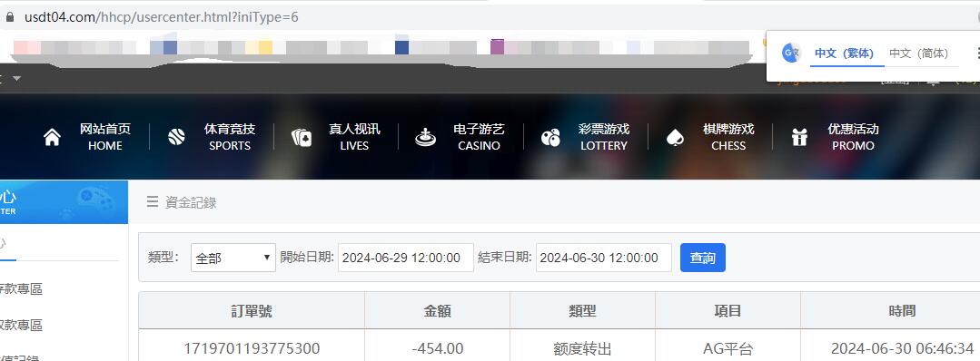Click the casino roulette icon
The height and width of the screenshot is (361, 980).
tap(426, 137)
